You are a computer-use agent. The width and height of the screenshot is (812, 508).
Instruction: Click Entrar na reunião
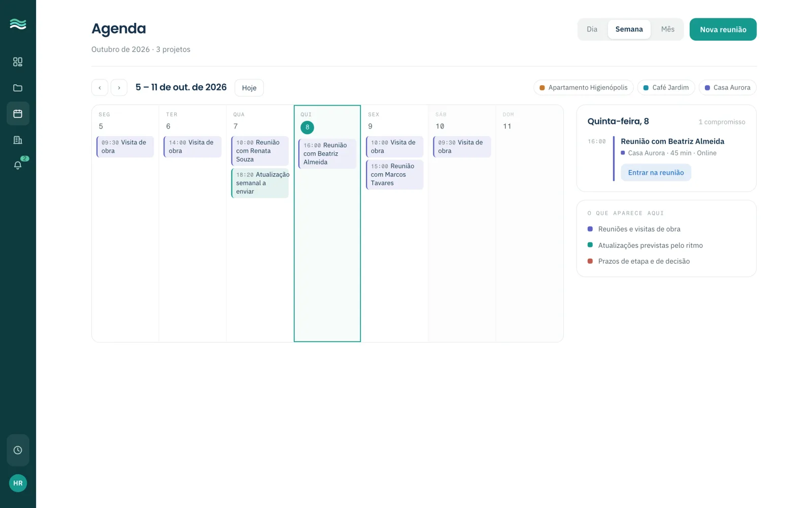point(656,173)
